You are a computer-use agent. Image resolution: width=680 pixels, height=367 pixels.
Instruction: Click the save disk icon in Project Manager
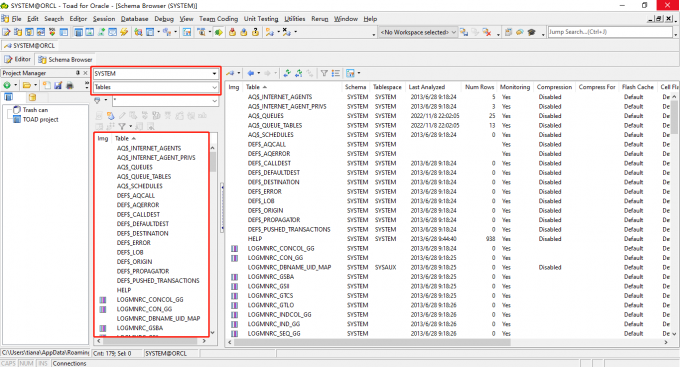click(x=58, y=85)
